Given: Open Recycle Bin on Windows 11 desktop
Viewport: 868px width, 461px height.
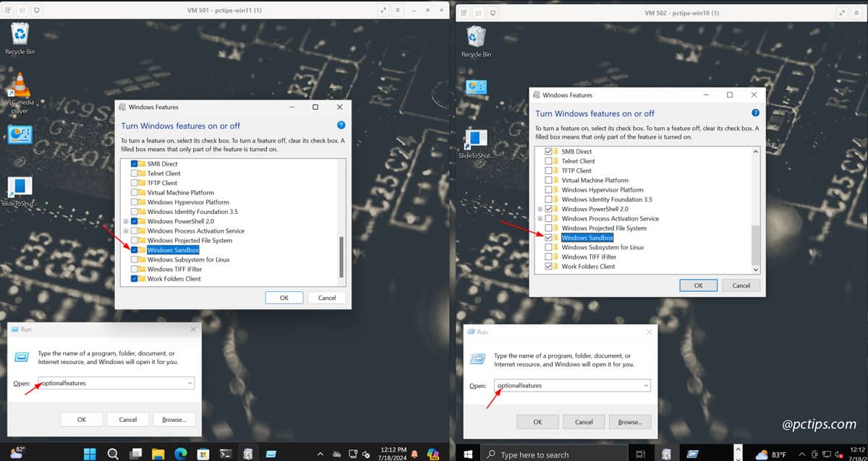Looking at the screenshot, I should pos(20,38).
